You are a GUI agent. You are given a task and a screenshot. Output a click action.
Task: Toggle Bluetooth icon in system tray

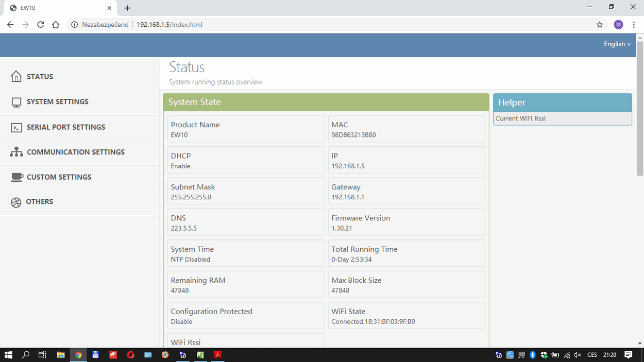point(533,355)
